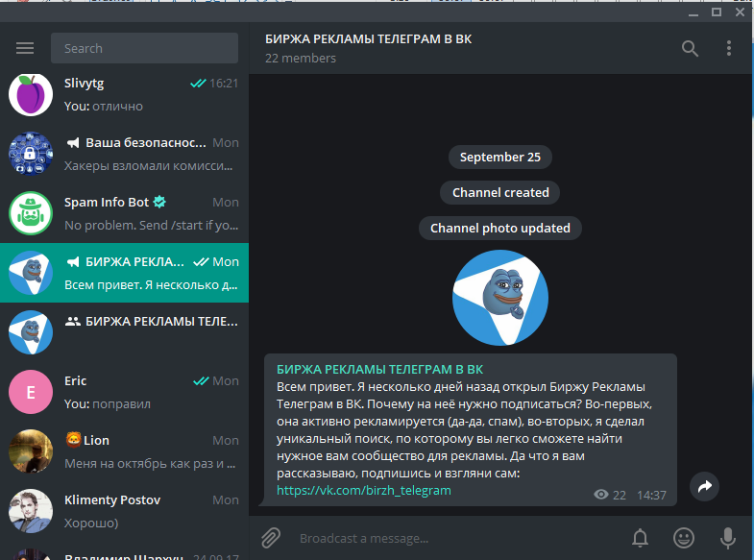Click the Search chats input field
This screenshot has height=560, width=754.
point(144,48)
